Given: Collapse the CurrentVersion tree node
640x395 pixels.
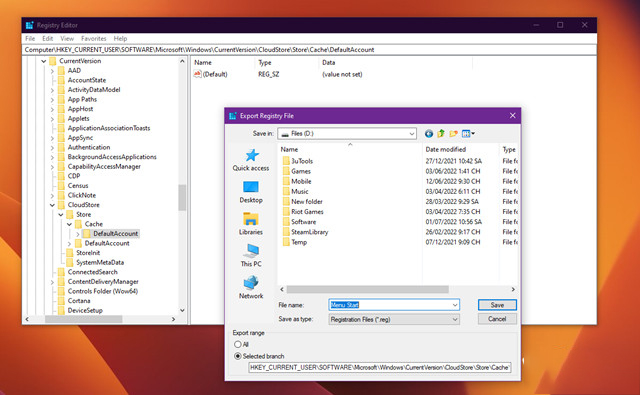Looking at the screenshot, I should [x=44, y=61].
